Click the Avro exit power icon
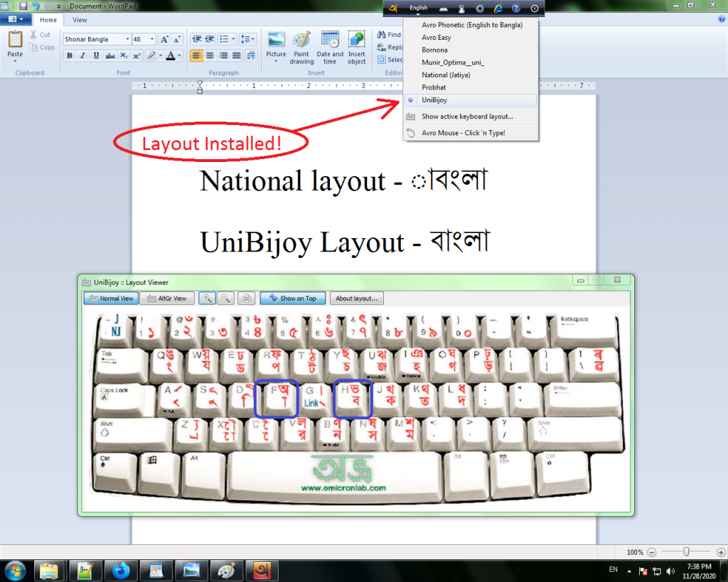The image size is (728, 582). [x=535, y=9]
